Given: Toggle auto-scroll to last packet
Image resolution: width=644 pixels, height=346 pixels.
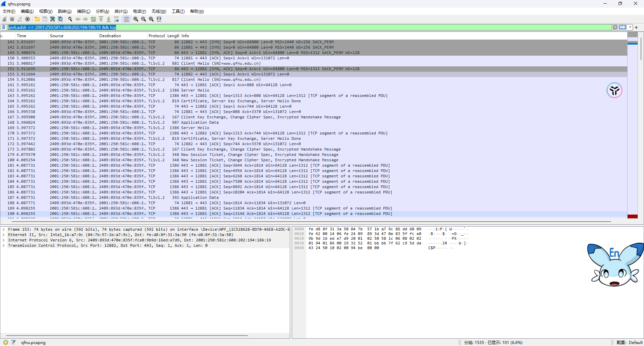Looking at the screenshot, I should tap(116, 19).
